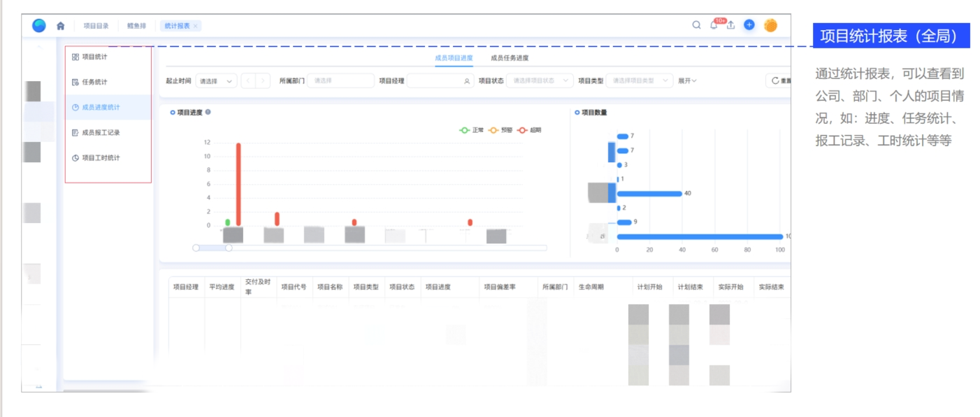Click the 所属部门 input field

[x=340, y=81]
